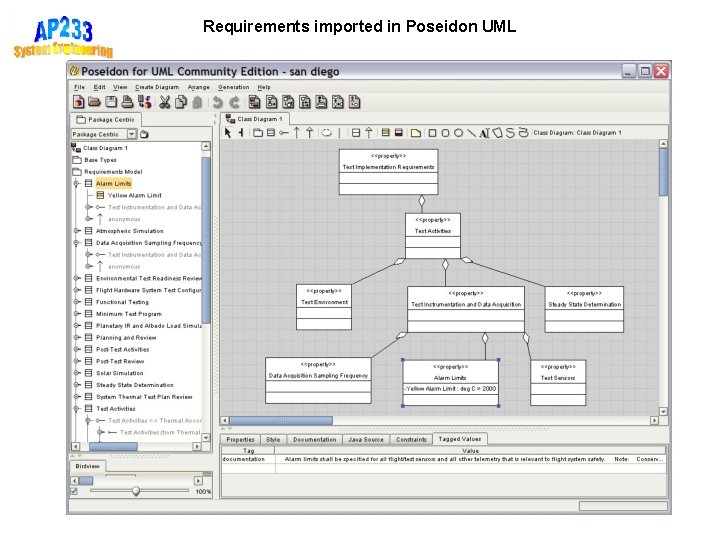Click the tree panel horizontal scrollbar thumb

(x=113, y=446)
